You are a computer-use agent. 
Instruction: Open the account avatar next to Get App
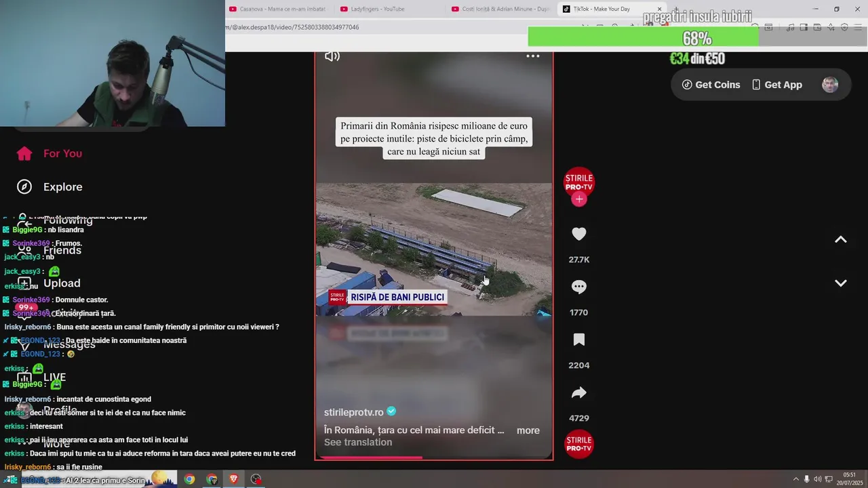point(830,85)
